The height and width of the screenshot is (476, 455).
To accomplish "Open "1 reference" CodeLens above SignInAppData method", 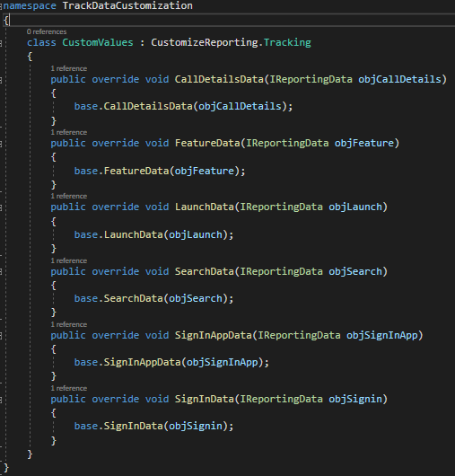I will tap(69, 324).
